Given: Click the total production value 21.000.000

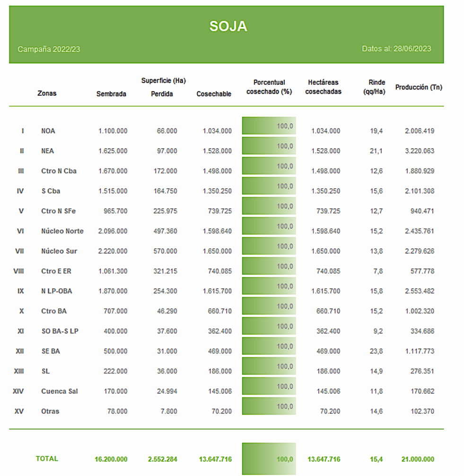Looking at the screenshot, I should 418,459.
